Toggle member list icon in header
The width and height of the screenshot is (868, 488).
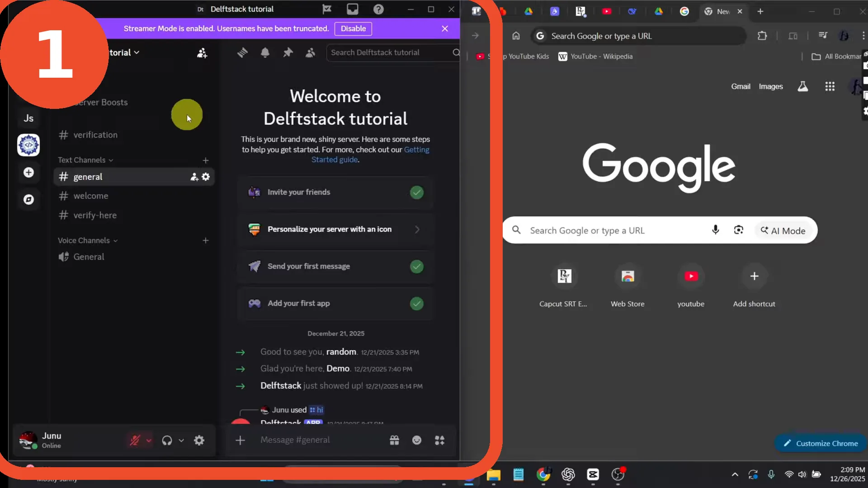[310, 52]
